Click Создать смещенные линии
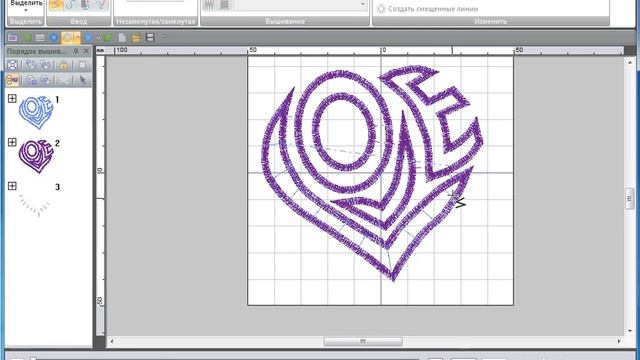 427,9
